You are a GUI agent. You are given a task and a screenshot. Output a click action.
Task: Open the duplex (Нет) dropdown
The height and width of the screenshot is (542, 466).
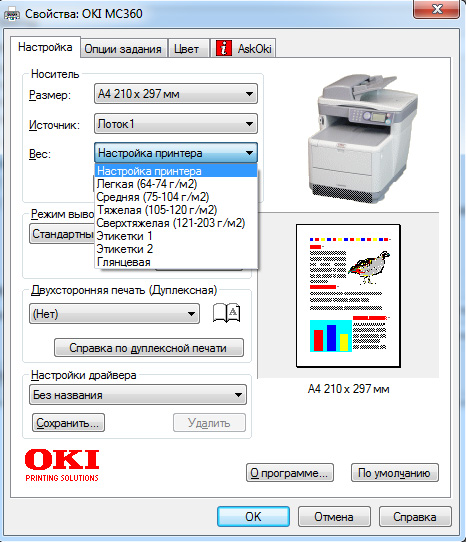(114, 314)
